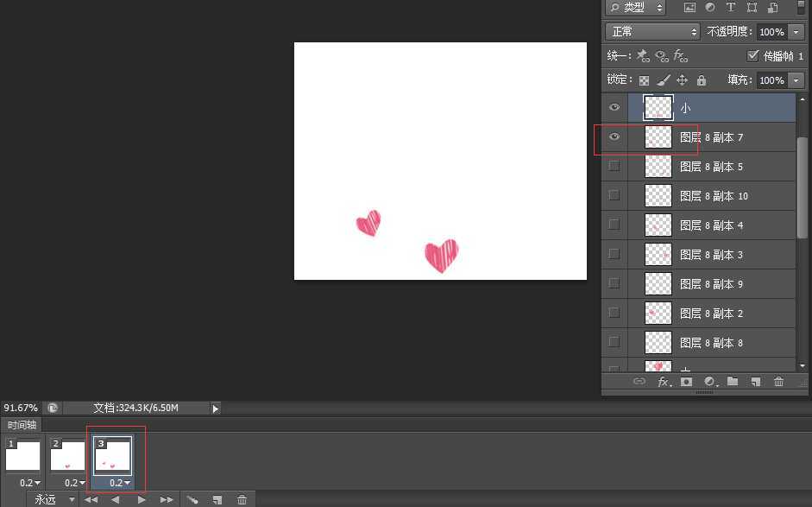812x507 pixels.
Task: Click the text layer filter icon
Action: 730,8
